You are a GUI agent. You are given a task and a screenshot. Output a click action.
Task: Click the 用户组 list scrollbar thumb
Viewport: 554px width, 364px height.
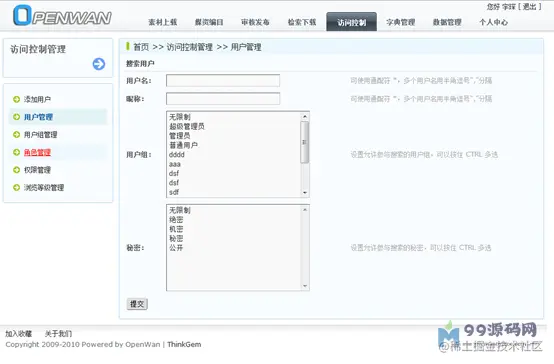(x=305, y=142)
